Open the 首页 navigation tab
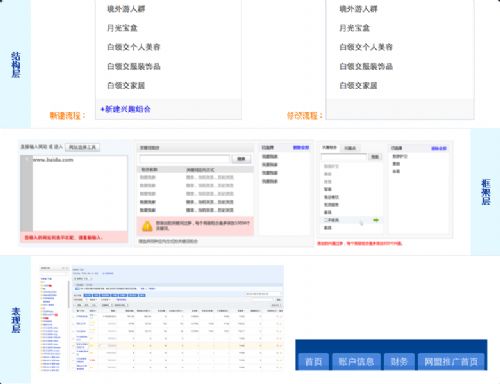The width and height of the screenshot is (500, 384). [x=313, y=362]
